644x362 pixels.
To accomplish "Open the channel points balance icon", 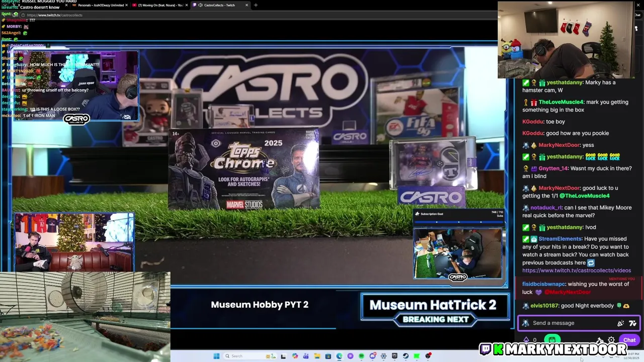I will click(526, 340).
